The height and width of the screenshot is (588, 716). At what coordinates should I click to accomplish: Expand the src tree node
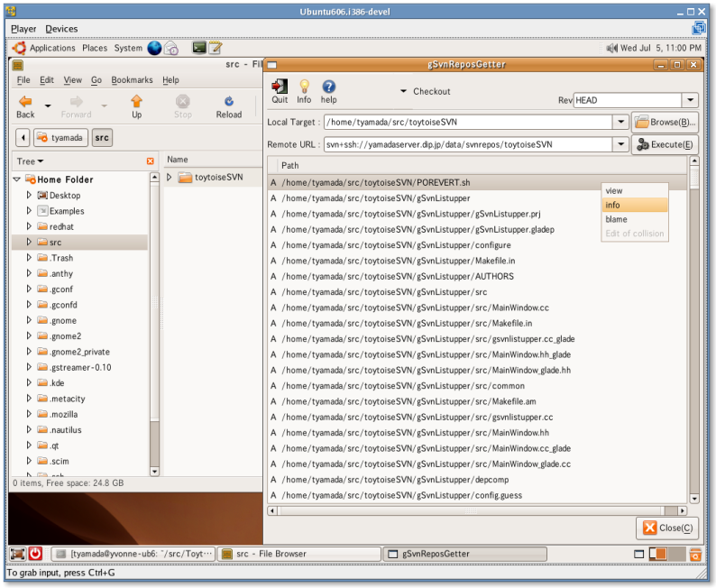point(29,242)
